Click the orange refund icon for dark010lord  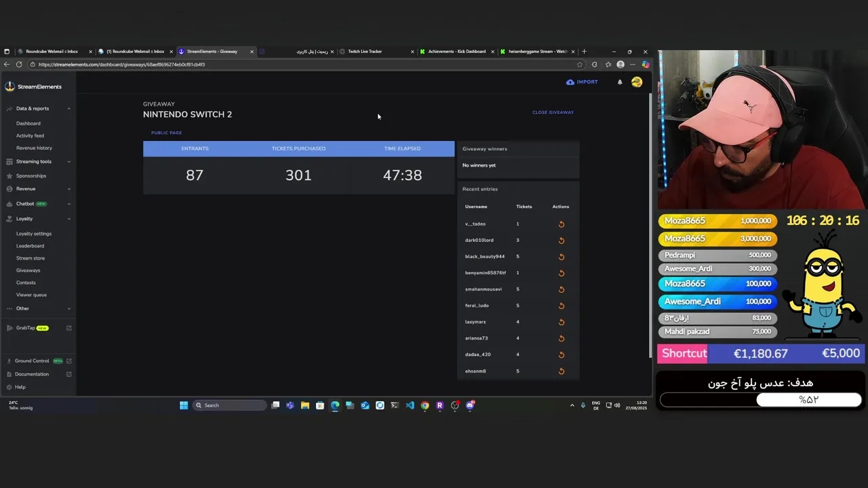click(x=561, y=241)
